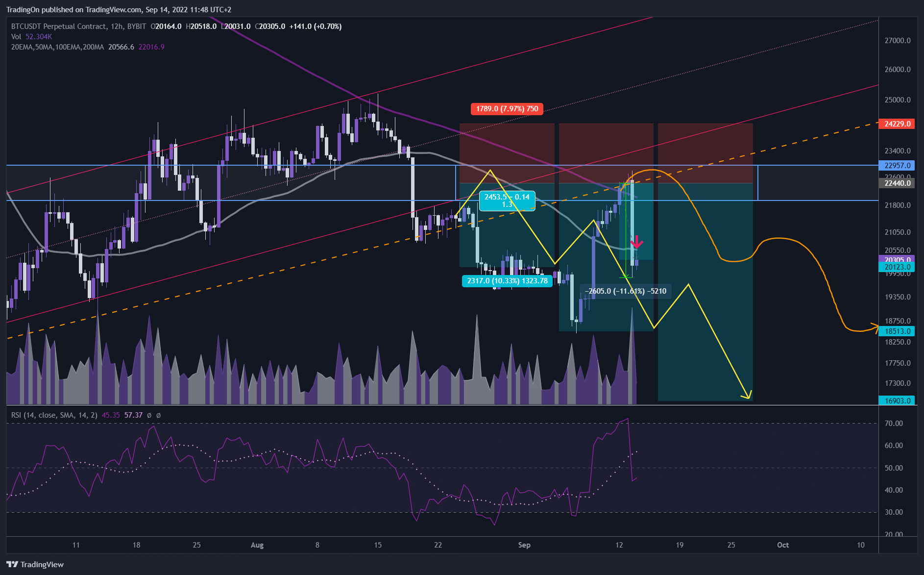Click the Aug label on time axis

point(257,545)
